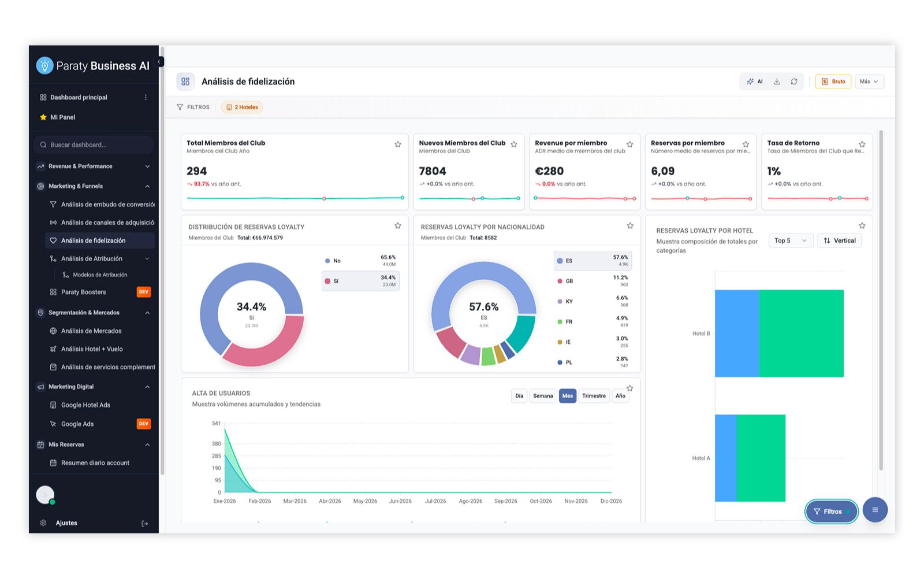Click the download icon in top toolbar
924x578 pixels.
[x=777, y=81]
